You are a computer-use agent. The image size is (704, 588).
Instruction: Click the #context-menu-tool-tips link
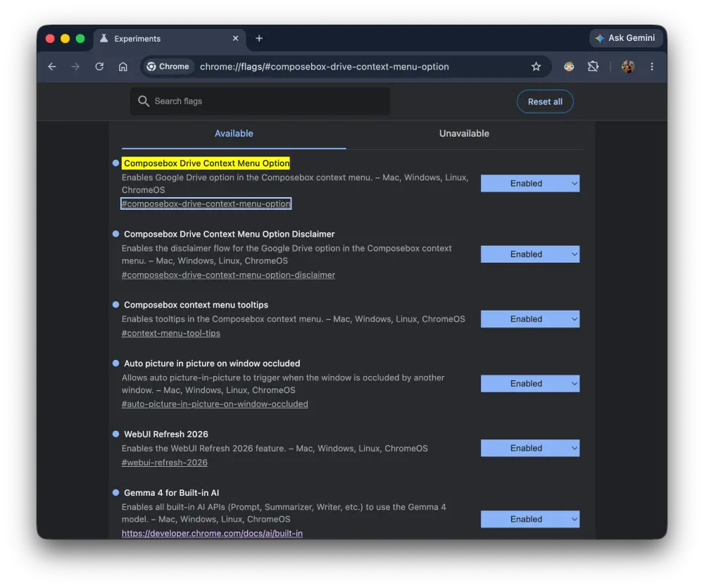(170, 333)
